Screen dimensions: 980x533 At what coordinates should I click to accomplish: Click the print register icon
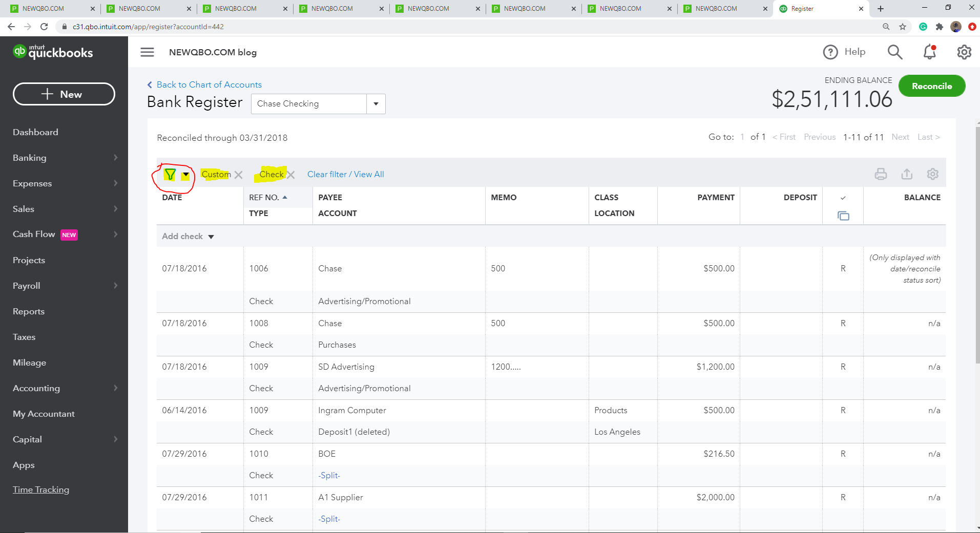click(881, 174)
